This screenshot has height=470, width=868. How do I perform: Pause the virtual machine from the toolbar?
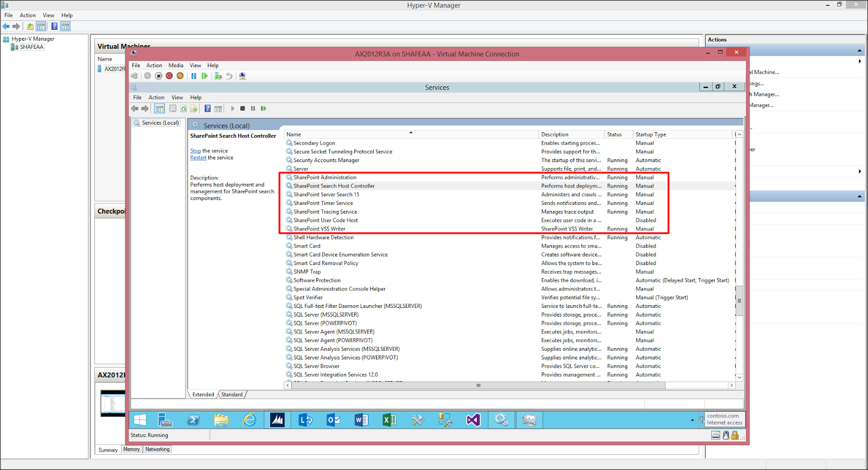tap(194, 76)
